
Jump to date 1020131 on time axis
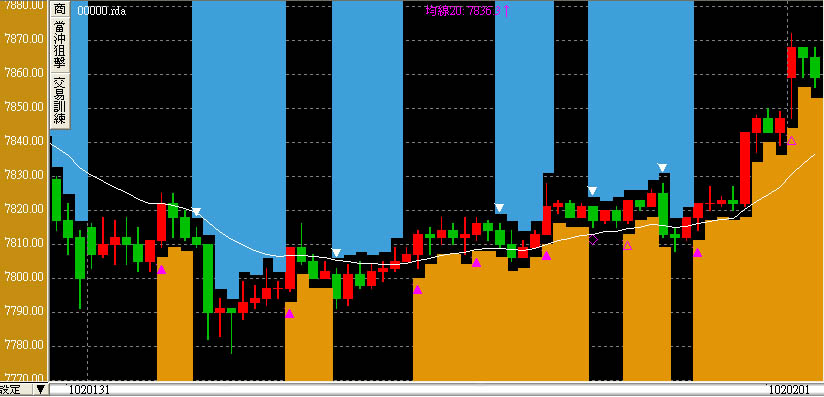(88, 390)
